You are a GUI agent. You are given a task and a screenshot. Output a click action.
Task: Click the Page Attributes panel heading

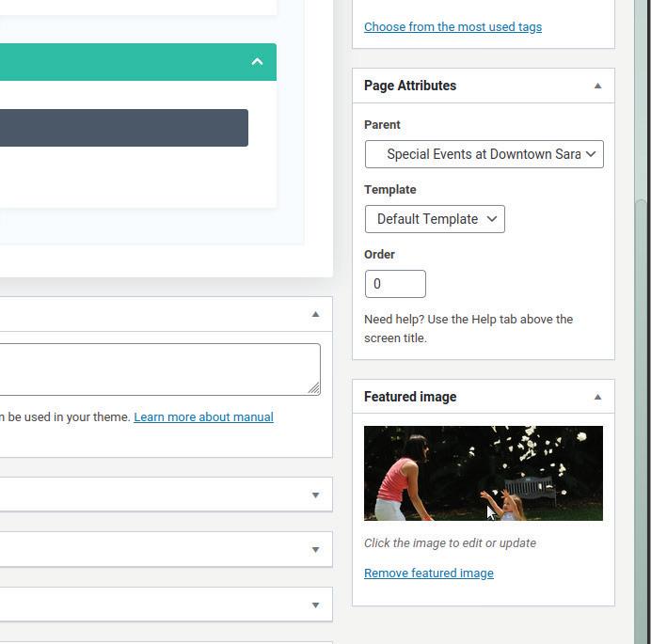(x=410, y=86)
